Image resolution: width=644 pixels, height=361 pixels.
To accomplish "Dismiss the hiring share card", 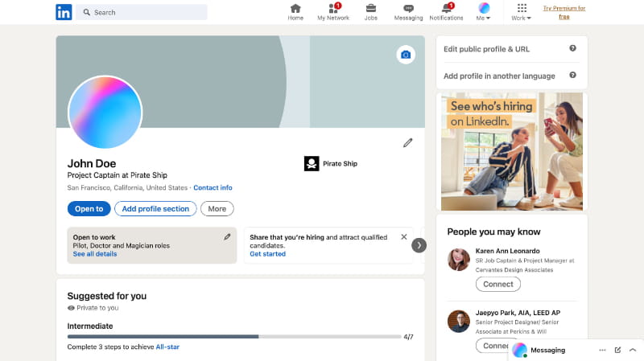I will (x=404, y=237).
